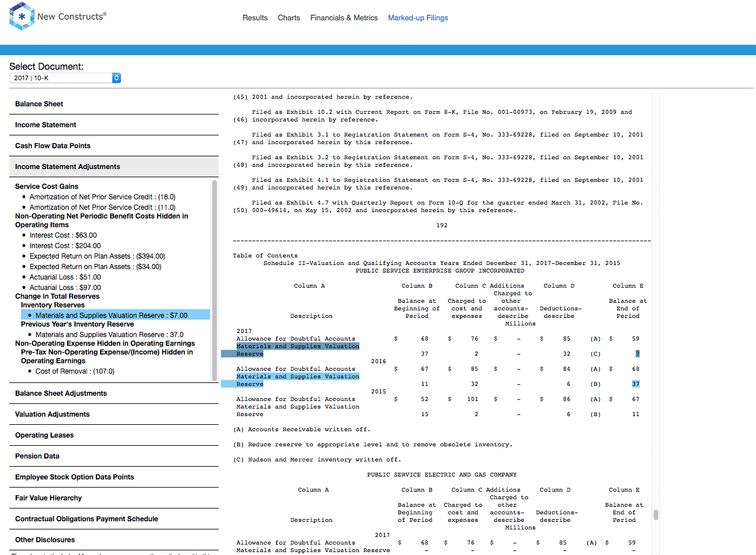
Task: Expand Contractual Obligations Payment Schedule section
Action: 114,519
